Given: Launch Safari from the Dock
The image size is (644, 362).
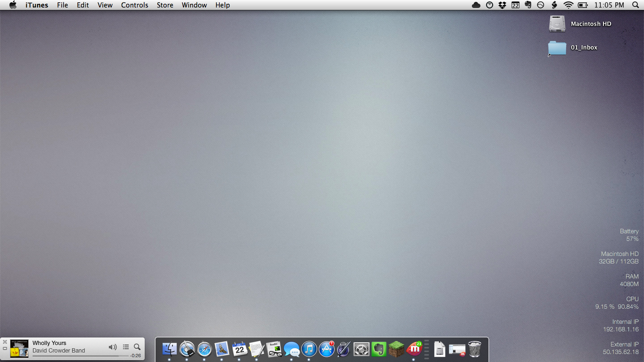Looking at the screenshot, I should [x=205, y=349].
